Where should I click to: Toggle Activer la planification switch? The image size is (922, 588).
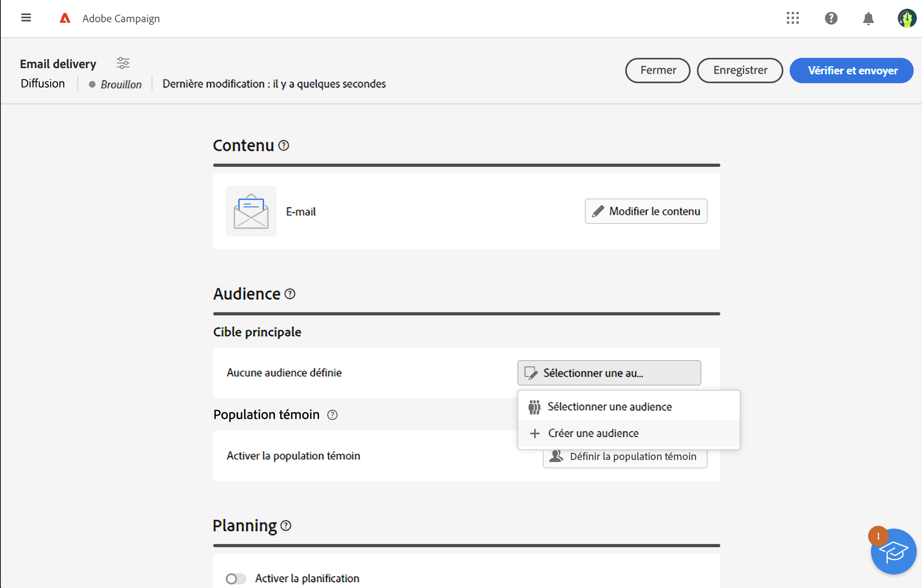[x=236, y=578]
